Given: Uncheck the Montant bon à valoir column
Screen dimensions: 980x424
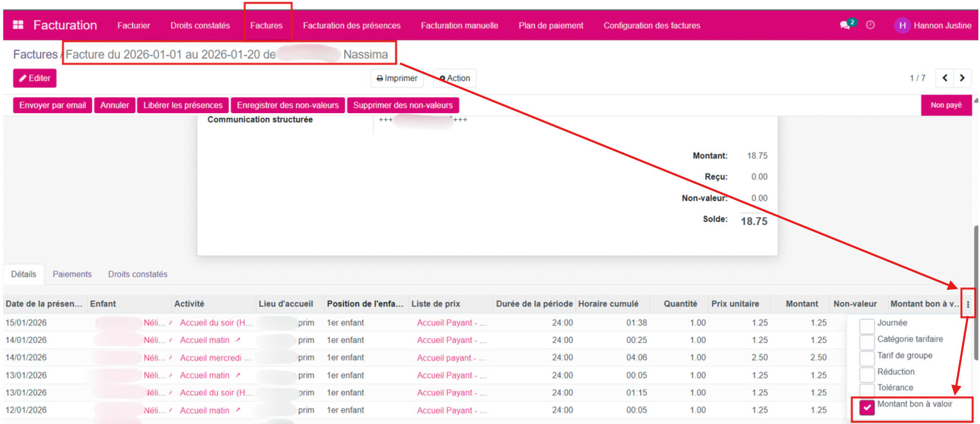Looking at the screenshot, I should pyautogui.click(x=867, y=407).
